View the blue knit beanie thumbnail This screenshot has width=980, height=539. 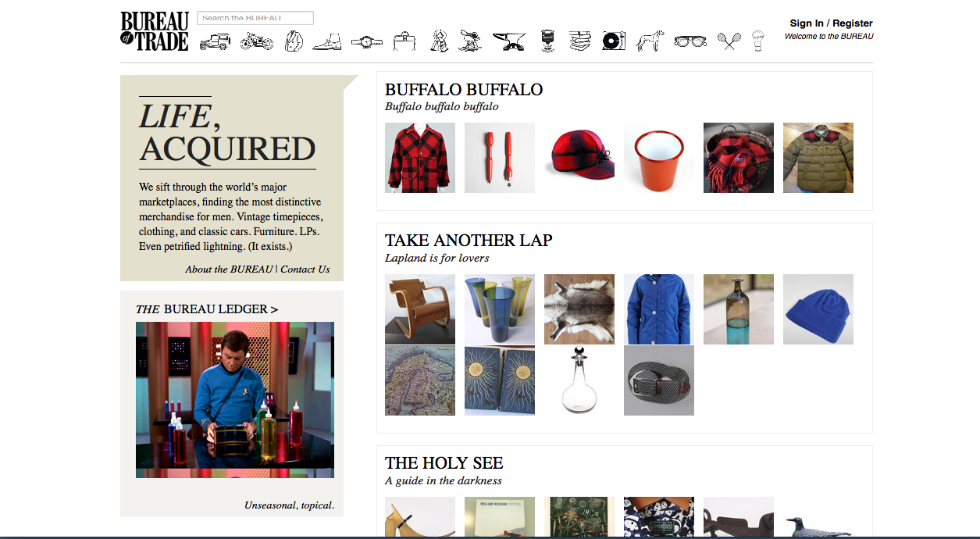(818, 309)
